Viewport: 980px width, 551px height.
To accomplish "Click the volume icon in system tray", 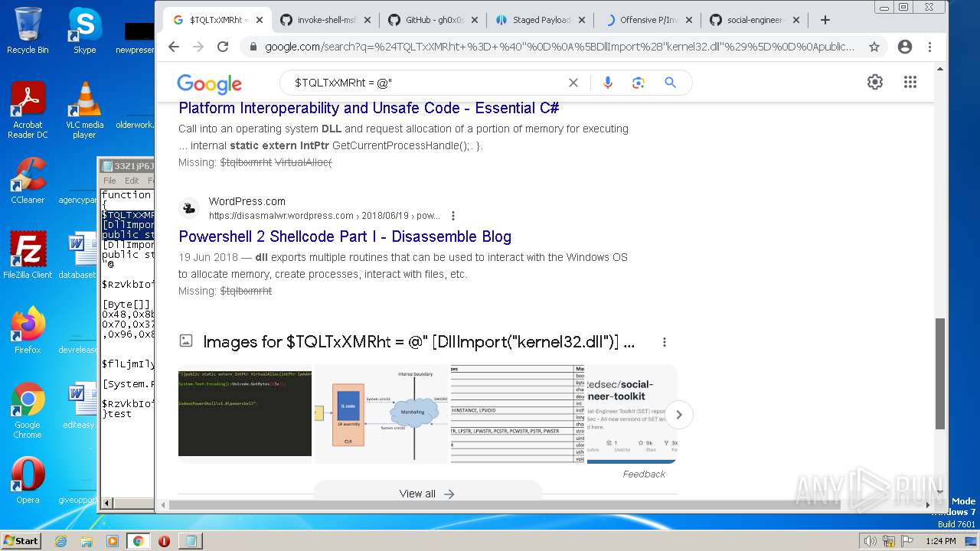I will 870,541.
